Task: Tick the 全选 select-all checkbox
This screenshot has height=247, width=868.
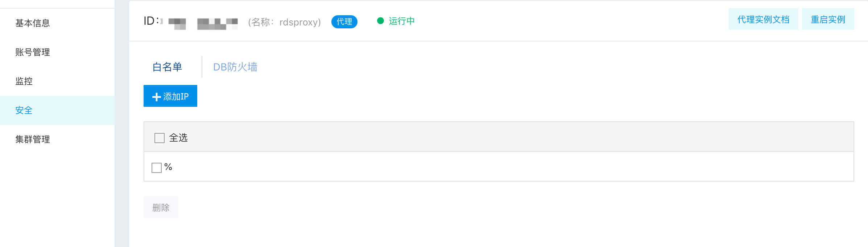Action: click(x=160, y=138)
